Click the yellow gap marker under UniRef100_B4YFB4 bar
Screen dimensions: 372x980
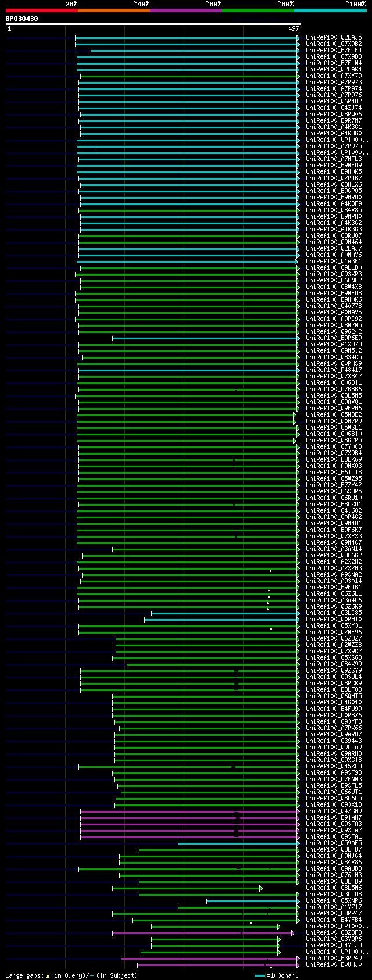251,922
